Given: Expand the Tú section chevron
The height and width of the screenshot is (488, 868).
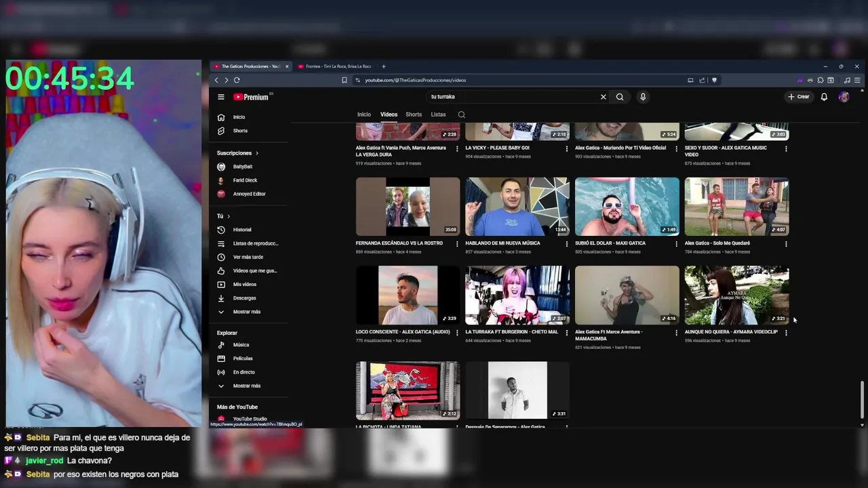Looking at the screenshot, I should pos(229,216).
